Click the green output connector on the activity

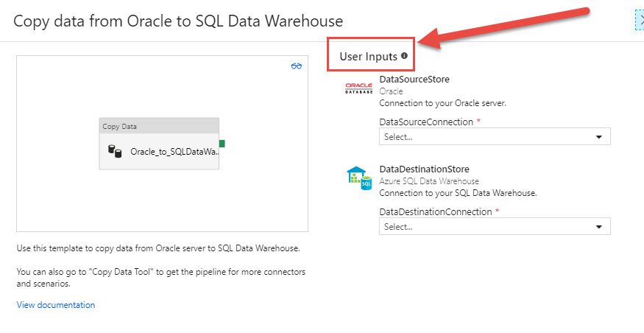point(222,144)
